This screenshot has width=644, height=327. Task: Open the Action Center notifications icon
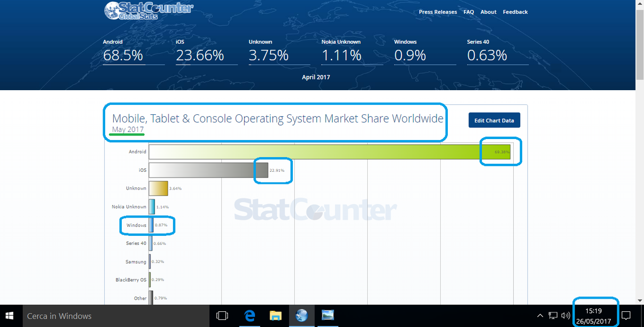point(626,316)
